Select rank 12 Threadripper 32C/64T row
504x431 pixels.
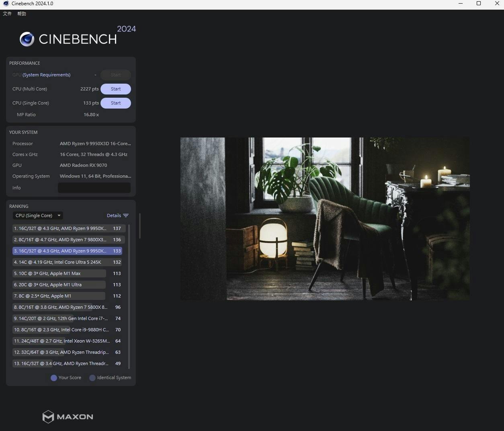(x=67, y=352)
